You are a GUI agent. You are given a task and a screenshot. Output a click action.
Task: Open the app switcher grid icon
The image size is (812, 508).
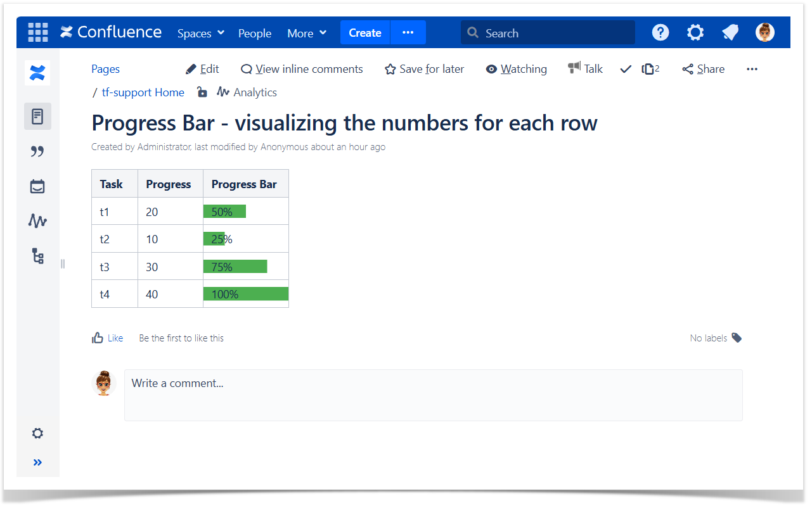[37, 32]
